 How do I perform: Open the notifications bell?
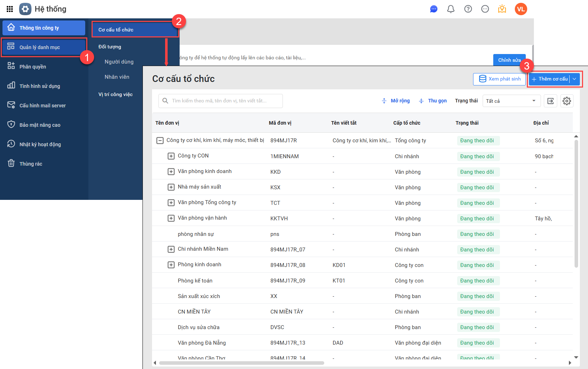point(450,9)
